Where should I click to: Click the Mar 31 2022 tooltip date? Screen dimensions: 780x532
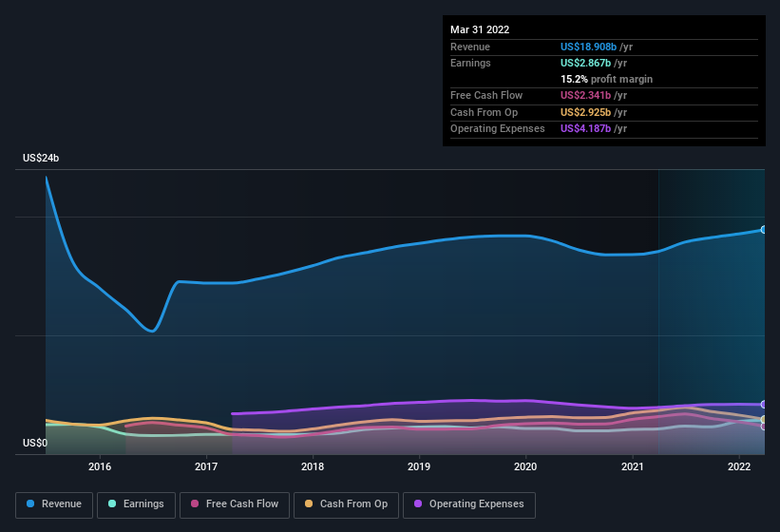(x=480, y=29)
